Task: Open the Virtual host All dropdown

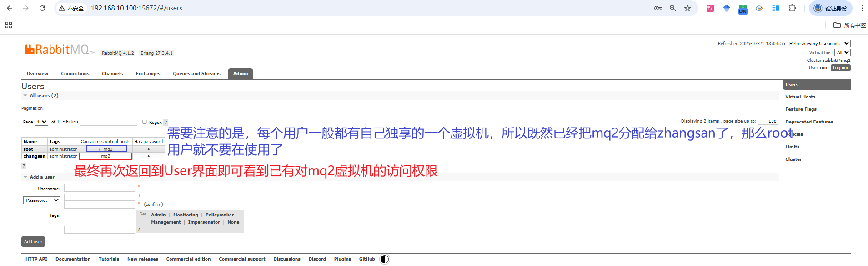Action: (843, 52)
